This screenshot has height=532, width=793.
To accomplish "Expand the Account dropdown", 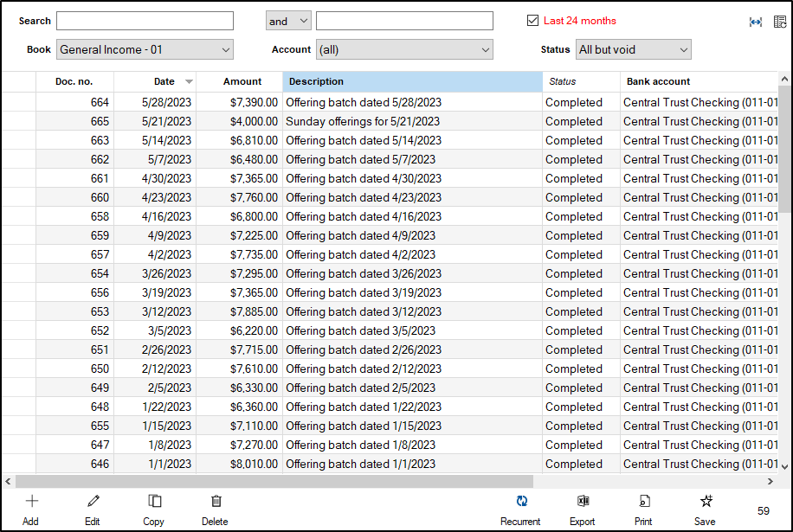I will coord(404,50).
